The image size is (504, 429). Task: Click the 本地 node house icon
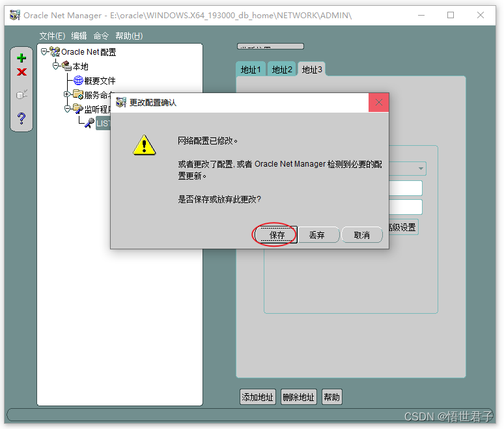coord(66,66)
